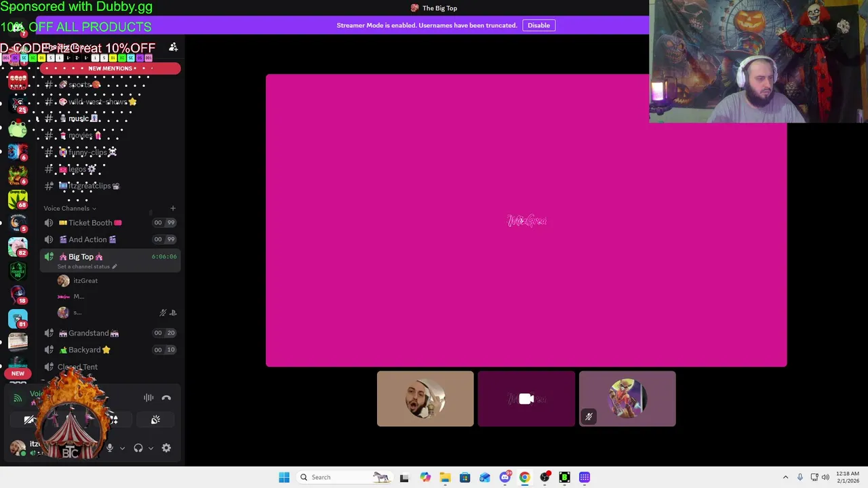Open the frog avatar server
This screenshot has width=868, height=488.
[x=18, y=127]
